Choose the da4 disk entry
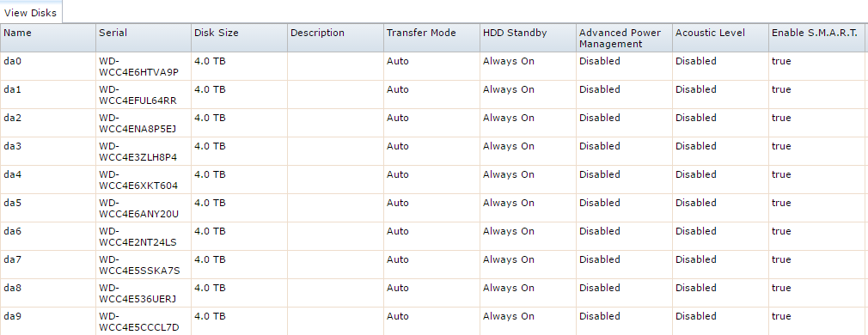Screen dimensions: 868x335 tap(434, 180)
